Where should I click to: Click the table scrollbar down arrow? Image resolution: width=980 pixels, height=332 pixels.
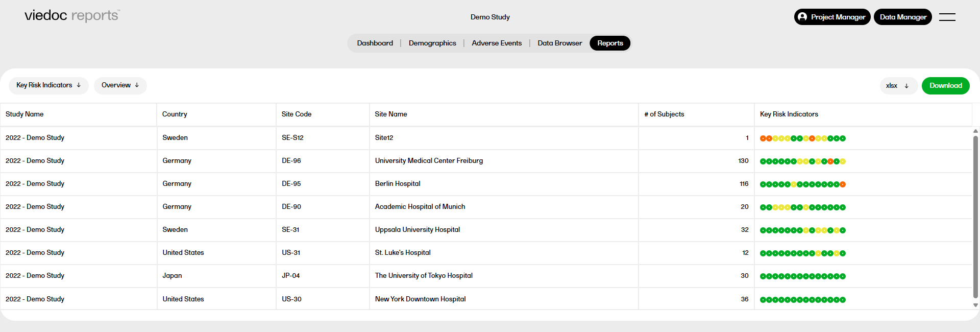[x=975, y=305]
